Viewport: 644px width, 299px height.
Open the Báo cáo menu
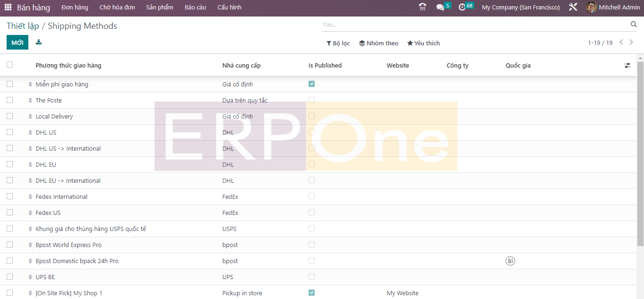(195, 8)
